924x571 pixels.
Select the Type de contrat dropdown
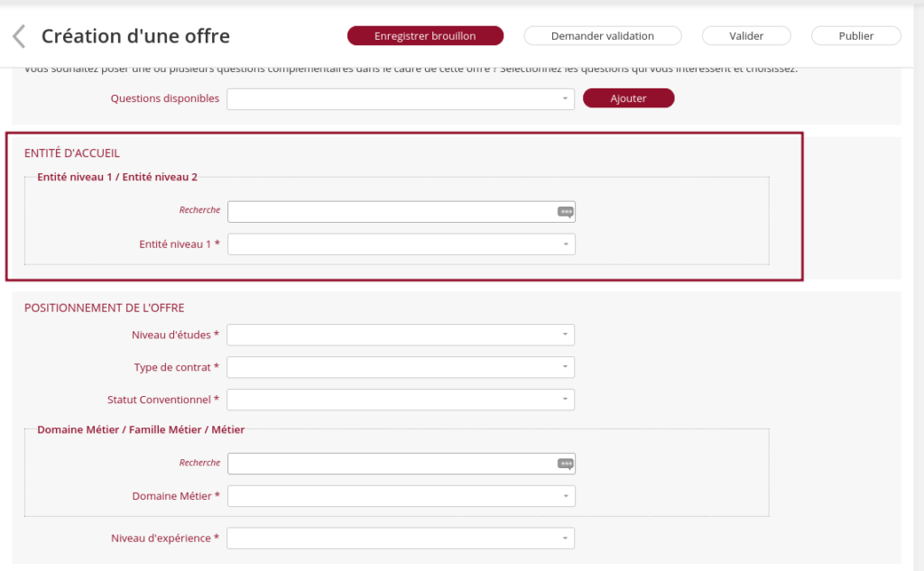pos(401,367)
